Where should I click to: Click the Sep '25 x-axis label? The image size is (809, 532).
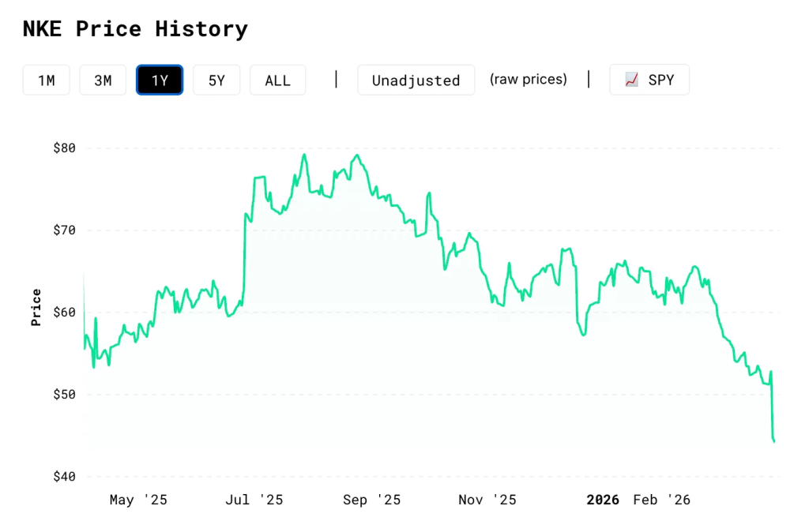[371, 500]
